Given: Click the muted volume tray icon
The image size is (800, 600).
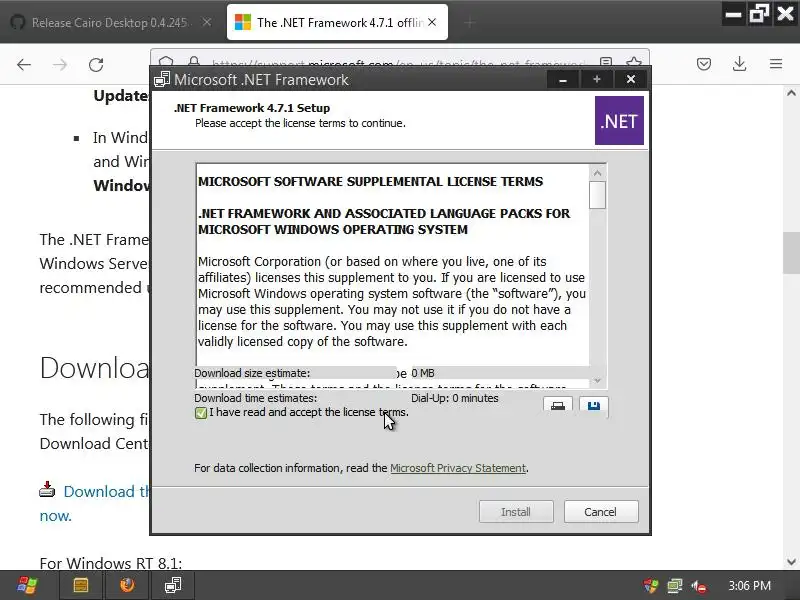Looking at the screenshot, I should coord(699,586).
